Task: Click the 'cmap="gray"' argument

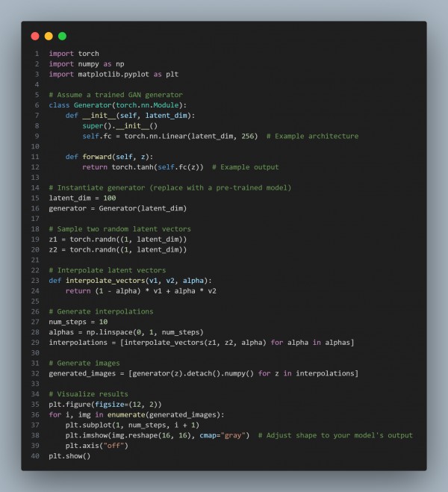Action: pos(223,435)
